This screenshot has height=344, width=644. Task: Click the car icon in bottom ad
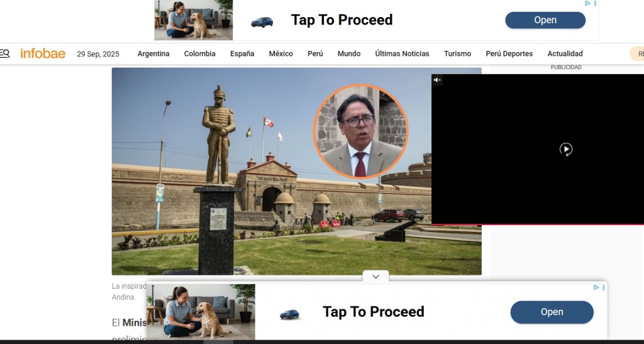[290, 314]
